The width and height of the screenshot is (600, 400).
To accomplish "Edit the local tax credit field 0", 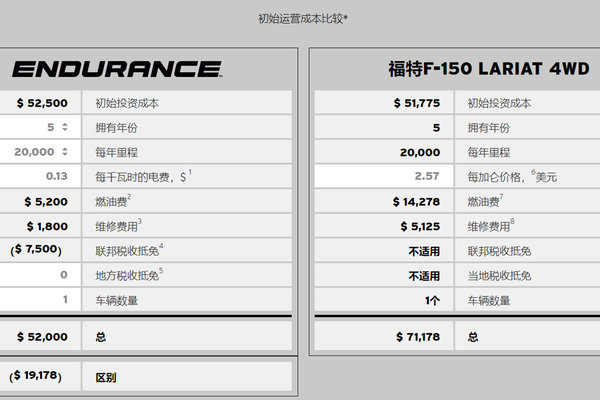I will point(40,274).
